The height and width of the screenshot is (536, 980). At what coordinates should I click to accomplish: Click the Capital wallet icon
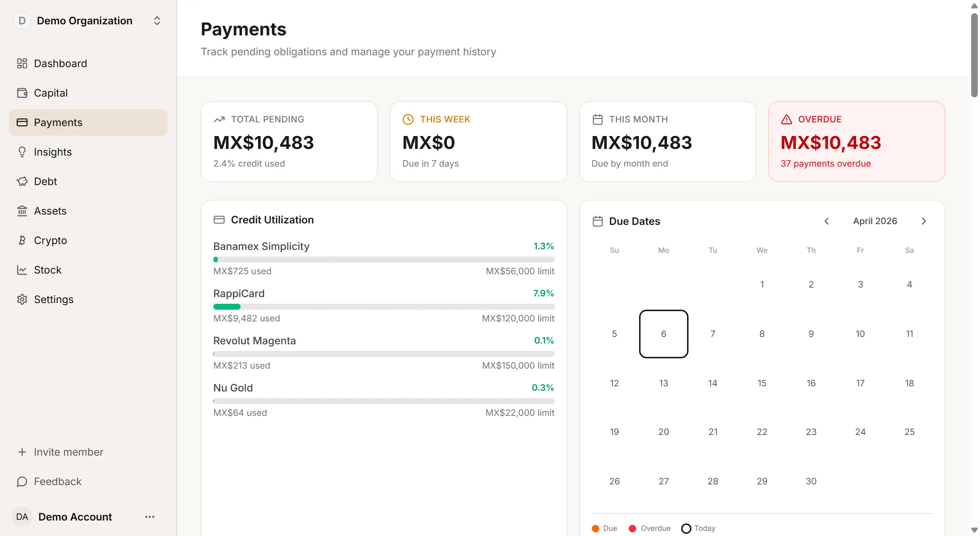tap(22, 93)
